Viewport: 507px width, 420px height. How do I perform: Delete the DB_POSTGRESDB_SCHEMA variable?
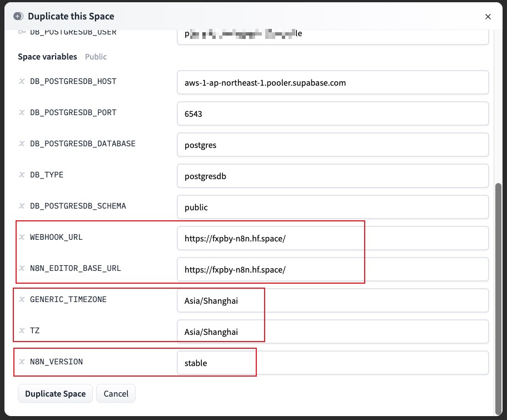click(x=22, y=206)
